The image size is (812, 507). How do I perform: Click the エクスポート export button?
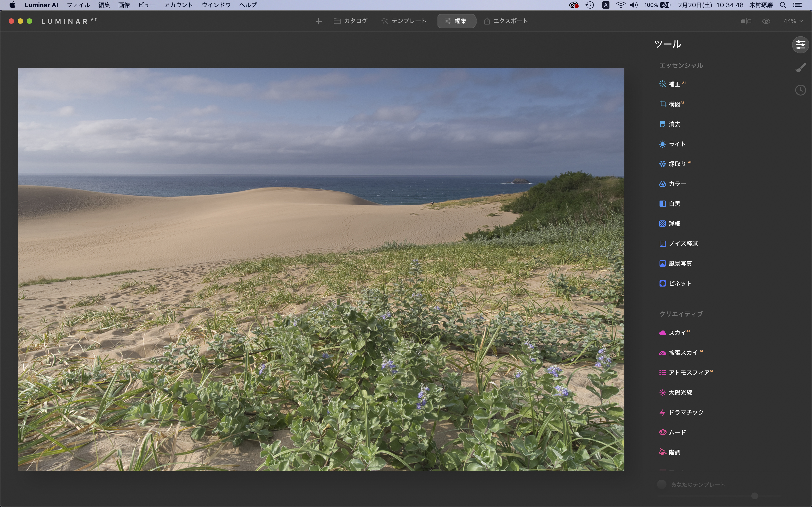[x=506, y=21]
